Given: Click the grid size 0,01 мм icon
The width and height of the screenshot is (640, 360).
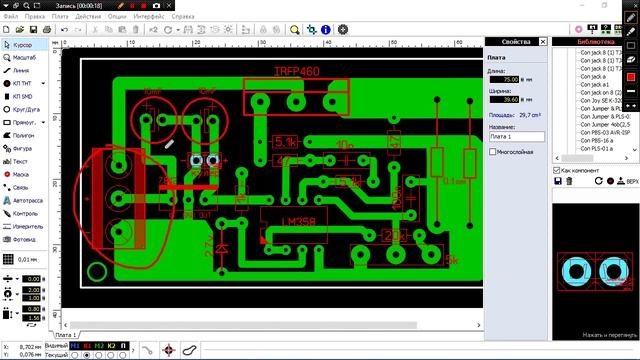Looking at the screenshot, I should [8, 259].
